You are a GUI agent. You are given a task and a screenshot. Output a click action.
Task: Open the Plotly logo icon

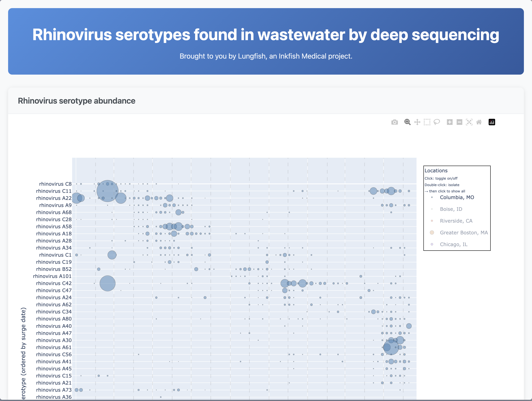pyautogui.click(x=492, y=122)
